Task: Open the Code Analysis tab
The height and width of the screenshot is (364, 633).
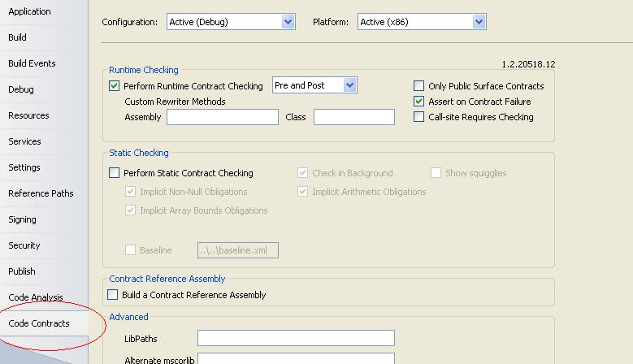Action: (35, 297)
